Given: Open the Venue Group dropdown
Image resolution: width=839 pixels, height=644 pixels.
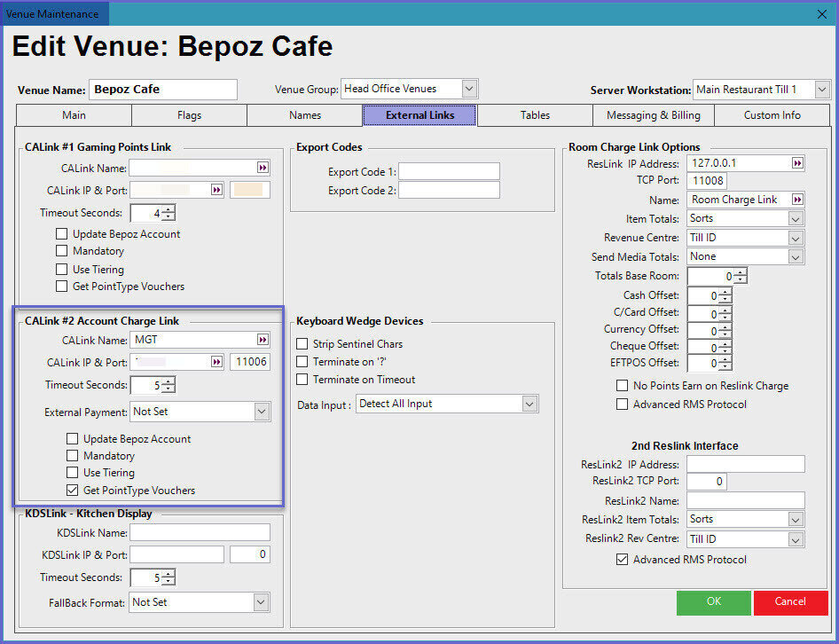Looking at the screenshot, I should pos(469,89).
